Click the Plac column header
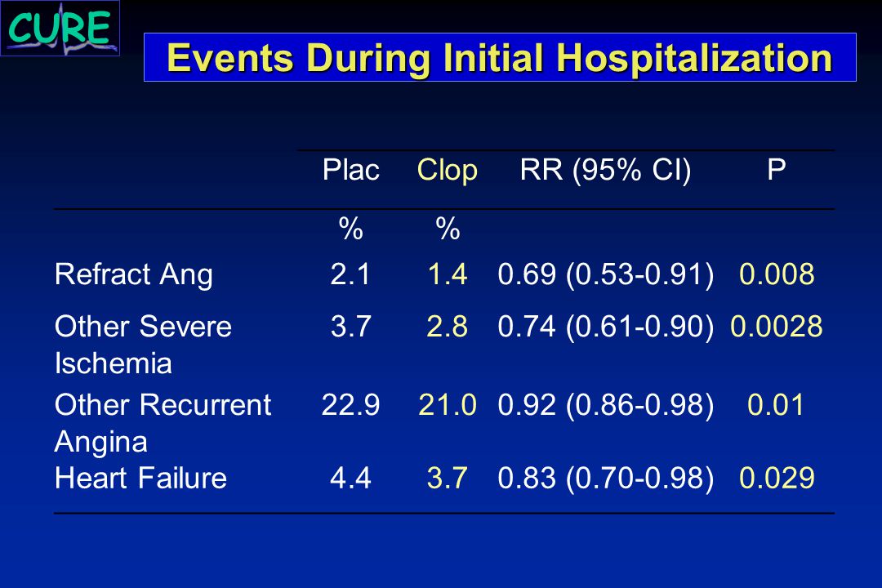This screenshot has width=882, height=588. (350, 169)
